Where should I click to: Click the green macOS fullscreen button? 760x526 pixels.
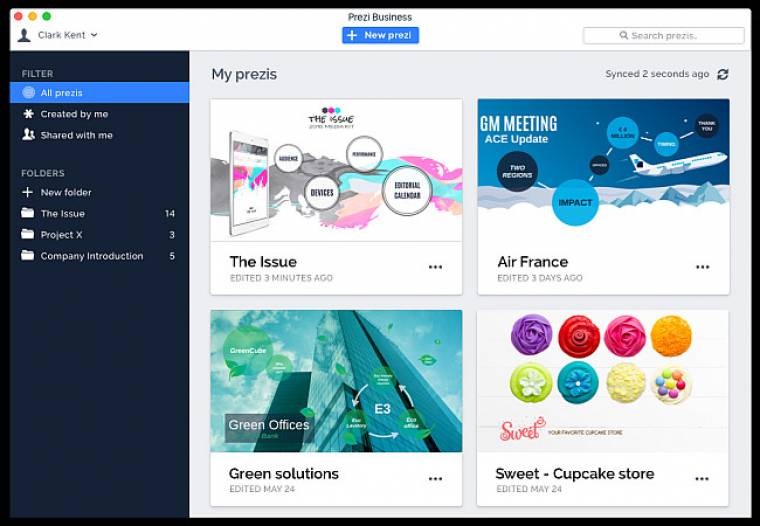[47, 16]
